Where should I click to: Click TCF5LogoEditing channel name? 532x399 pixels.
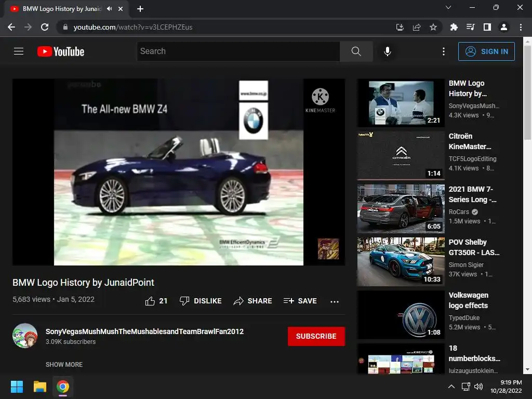(472, 159)
